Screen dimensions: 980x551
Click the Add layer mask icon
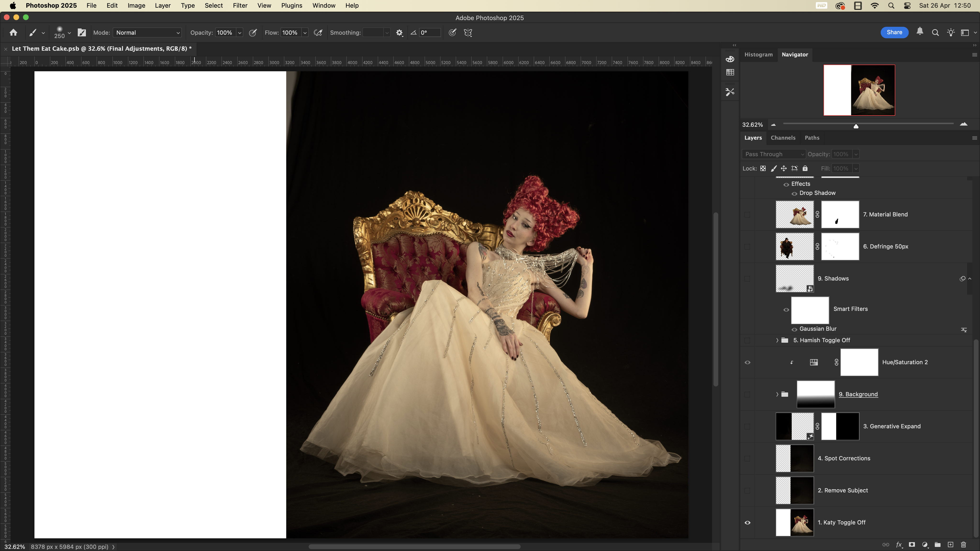pyautogui.click(x=912, y=545)
